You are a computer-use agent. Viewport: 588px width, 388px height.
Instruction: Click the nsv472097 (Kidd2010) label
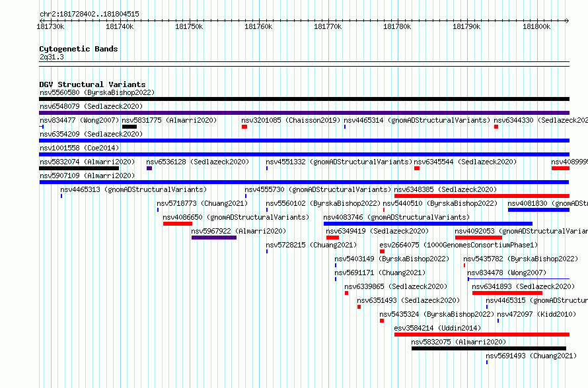point(536,314)
